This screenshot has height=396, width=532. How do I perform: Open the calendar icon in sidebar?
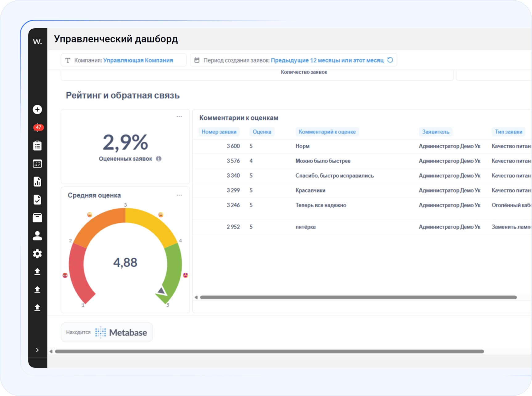(37, 164)
